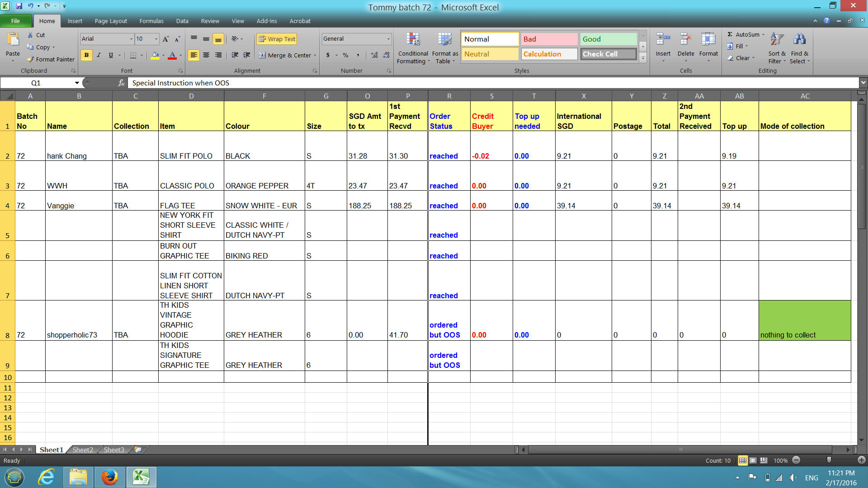
Task: Open the Formulas ribbon tab
Action: coord(151,21)
